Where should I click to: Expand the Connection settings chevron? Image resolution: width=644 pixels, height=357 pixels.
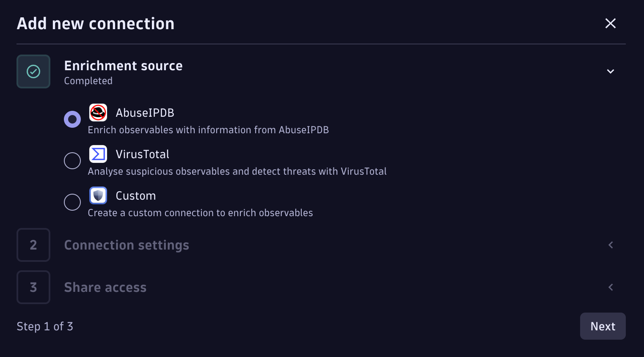point(611,245)
